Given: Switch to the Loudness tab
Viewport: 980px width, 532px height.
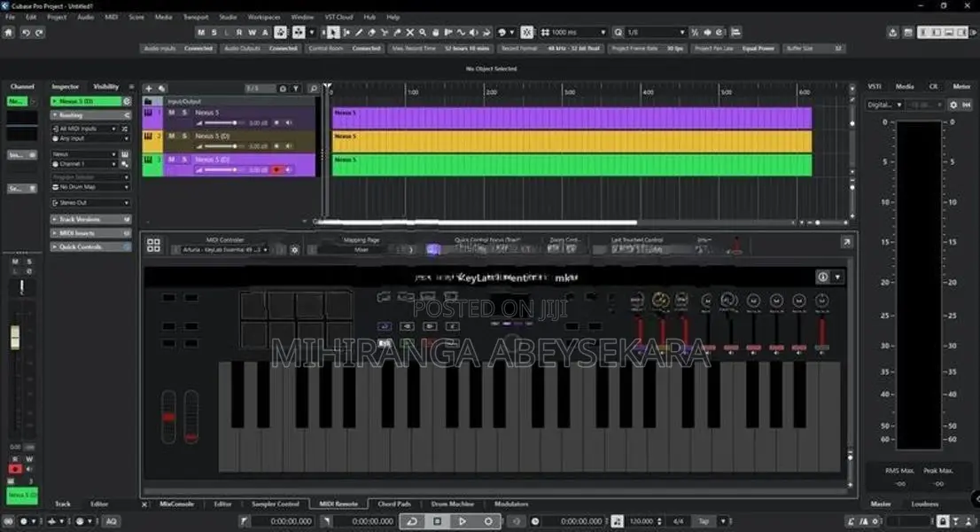Looking at the screenshot, I should (925, 504).
